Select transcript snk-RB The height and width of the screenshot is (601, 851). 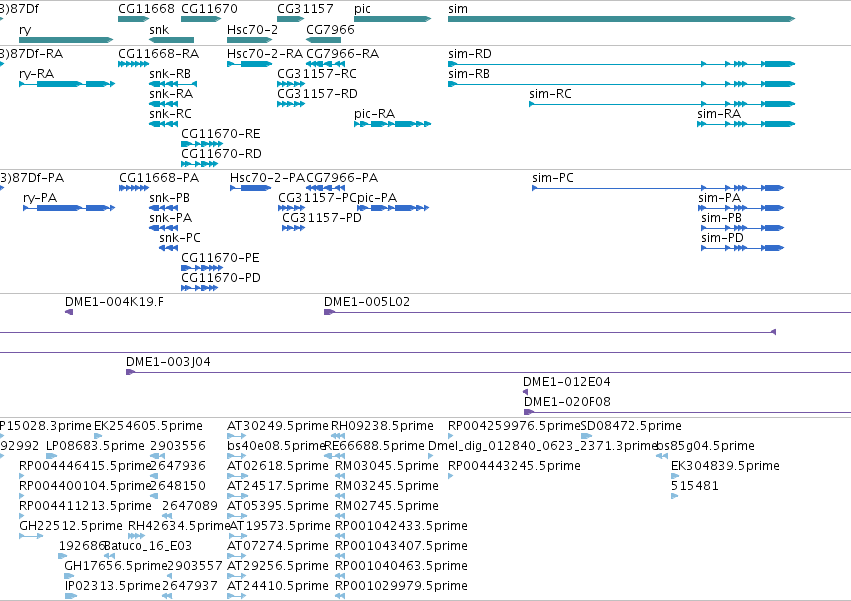pos(173,84)
